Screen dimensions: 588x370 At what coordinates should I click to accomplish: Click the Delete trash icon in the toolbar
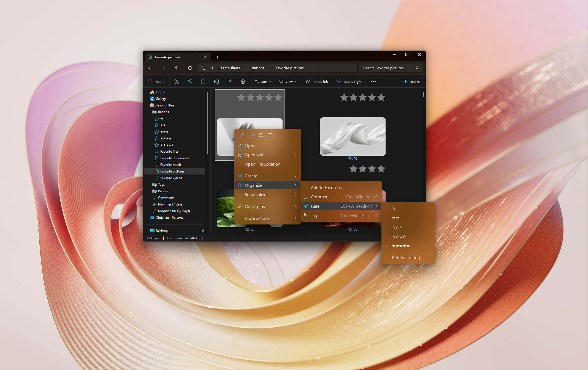coord(243,81)
